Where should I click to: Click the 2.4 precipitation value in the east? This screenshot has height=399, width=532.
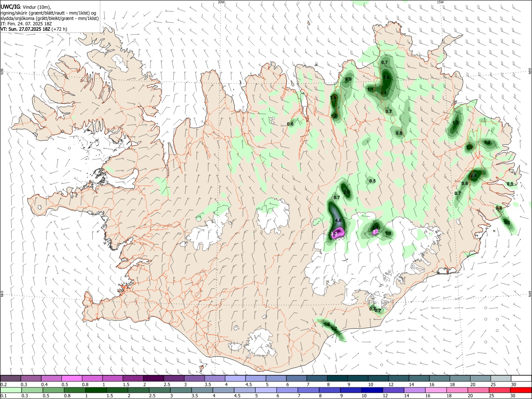pos(473,176)
